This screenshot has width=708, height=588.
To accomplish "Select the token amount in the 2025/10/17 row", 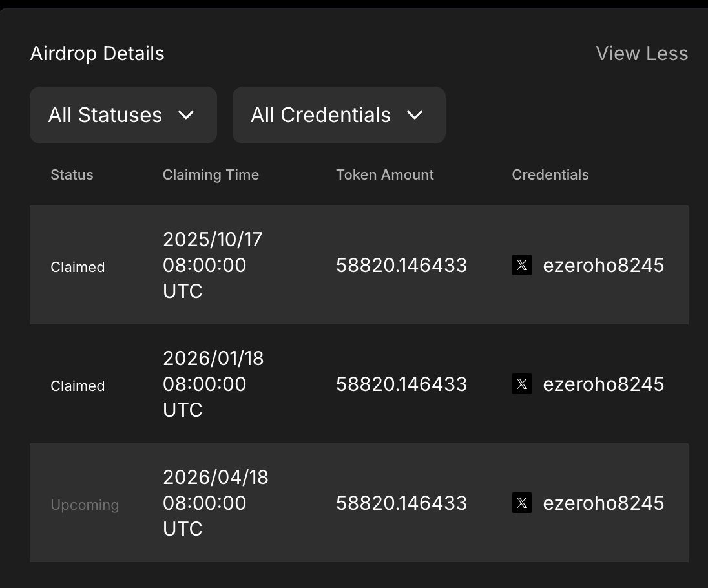I will coord(401,265).
